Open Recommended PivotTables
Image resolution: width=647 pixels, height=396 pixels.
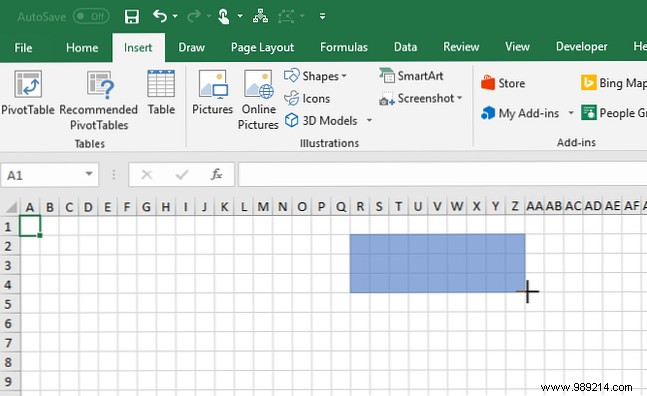click(99, 100)
